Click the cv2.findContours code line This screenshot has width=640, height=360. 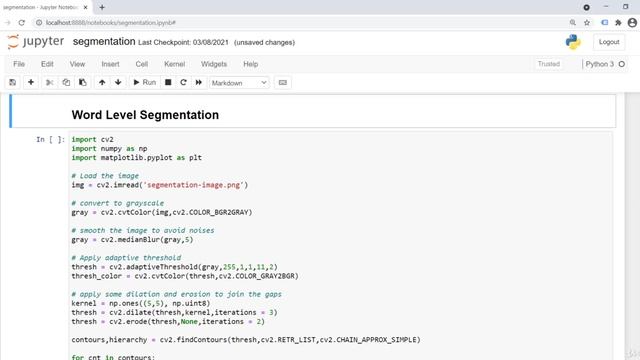(x=246, y=340)
